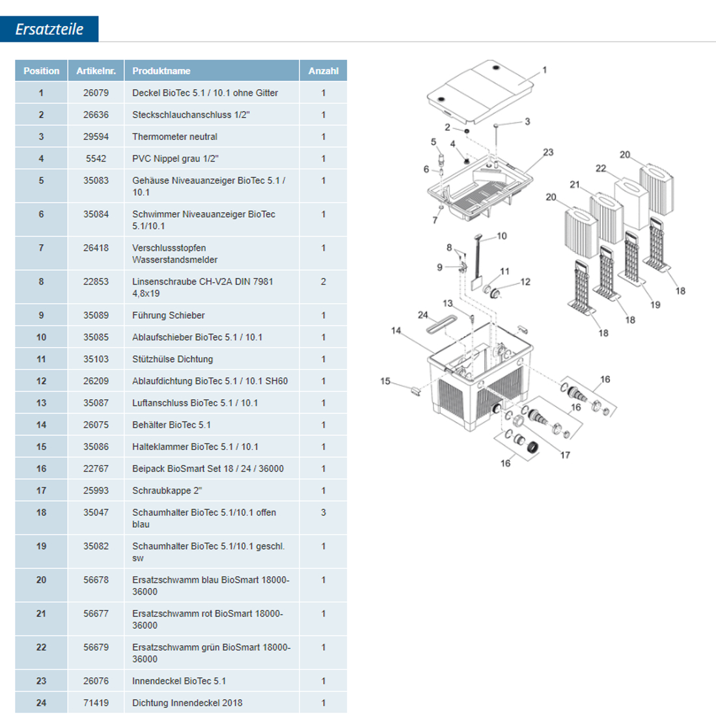Click clamp label 15 in diagram

click(385, 381)
